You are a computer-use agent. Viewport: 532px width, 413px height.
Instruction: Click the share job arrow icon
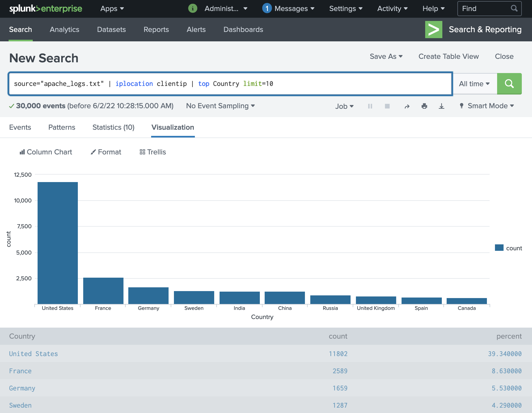click(x=407, y=106)
